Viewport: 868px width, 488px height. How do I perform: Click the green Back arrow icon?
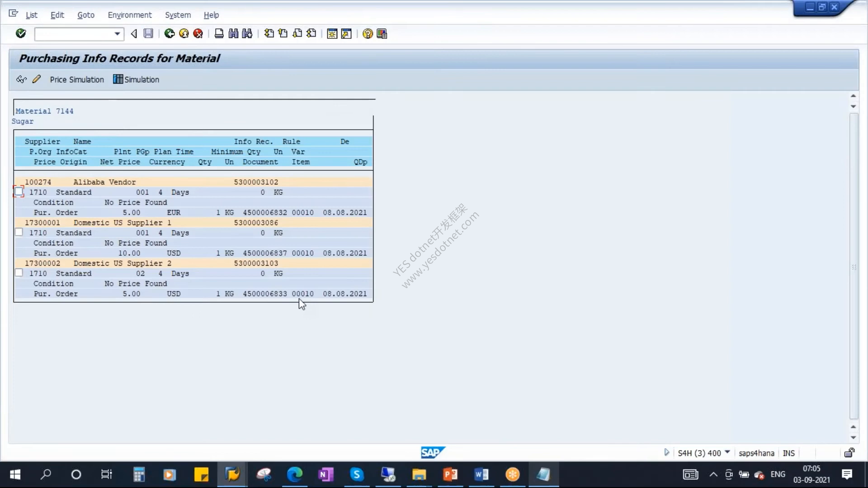170,33
